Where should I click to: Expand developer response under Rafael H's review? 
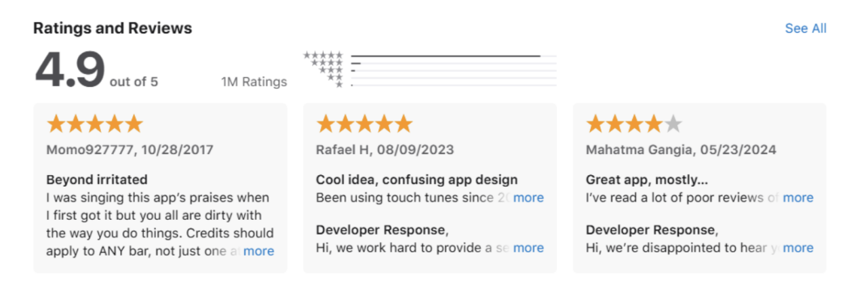click(x=528, y=248)
